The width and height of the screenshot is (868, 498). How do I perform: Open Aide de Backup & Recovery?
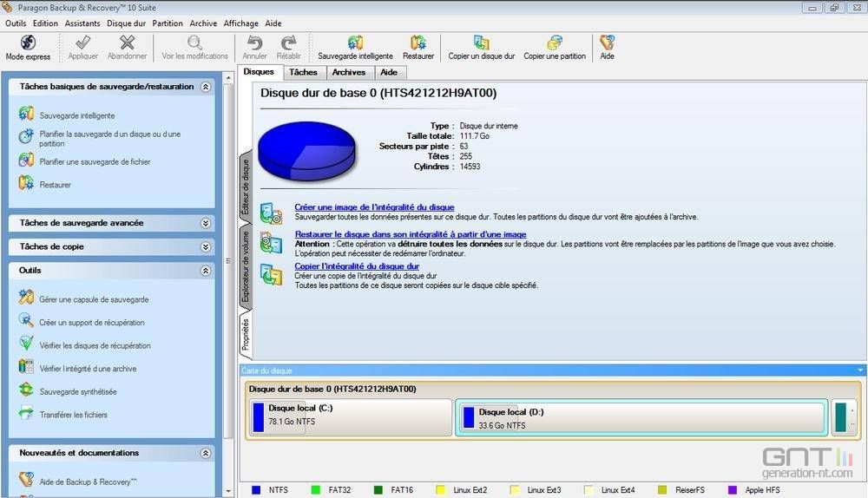[x=88, y=482]
